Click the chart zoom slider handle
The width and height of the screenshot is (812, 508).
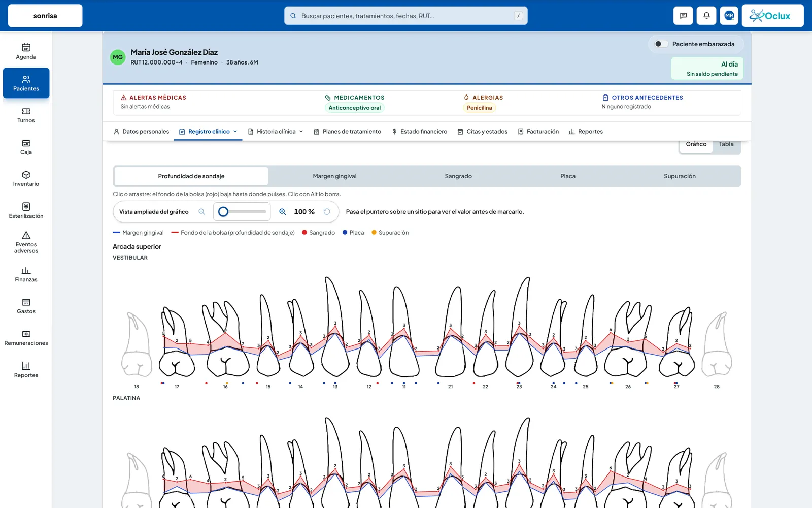coord(223,212)
